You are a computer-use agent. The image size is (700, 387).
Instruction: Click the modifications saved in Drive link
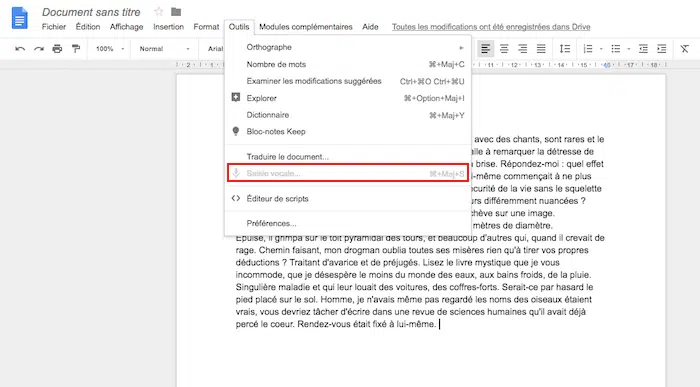pos(491,27)
